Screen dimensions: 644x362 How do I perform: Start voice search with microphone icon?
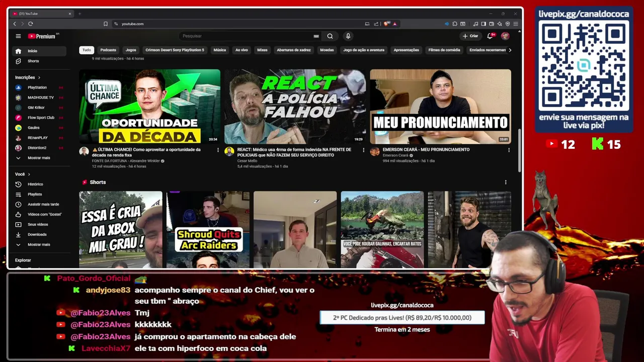pyautogui.click(x=348, y=36)
